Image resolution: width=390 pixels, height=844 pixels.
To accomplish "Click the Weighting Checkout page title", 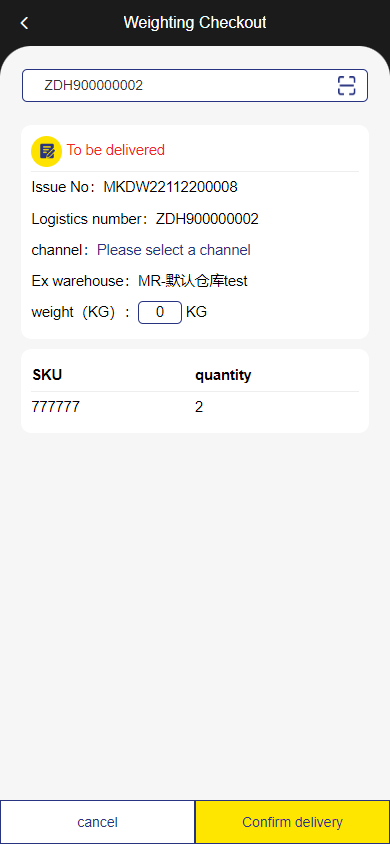I will pyautogui.click(x=195, y=23).
